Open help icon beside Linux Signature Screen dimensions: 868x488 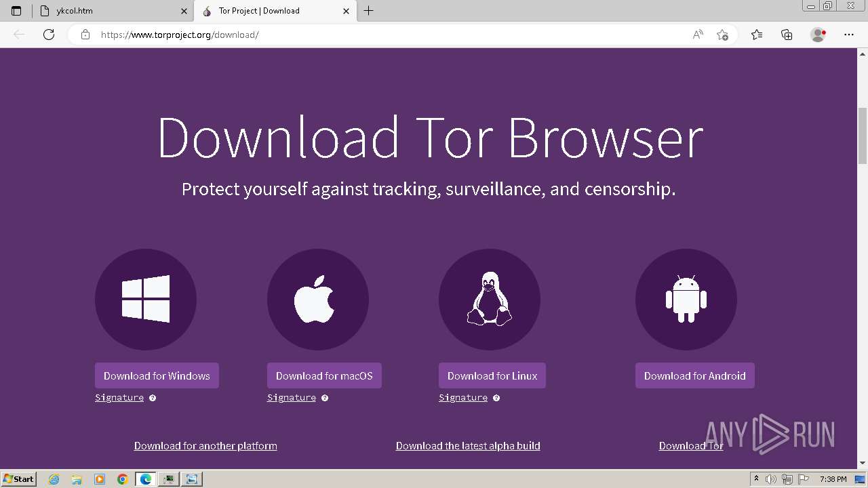pyautogui.click(x=496, y=398)
